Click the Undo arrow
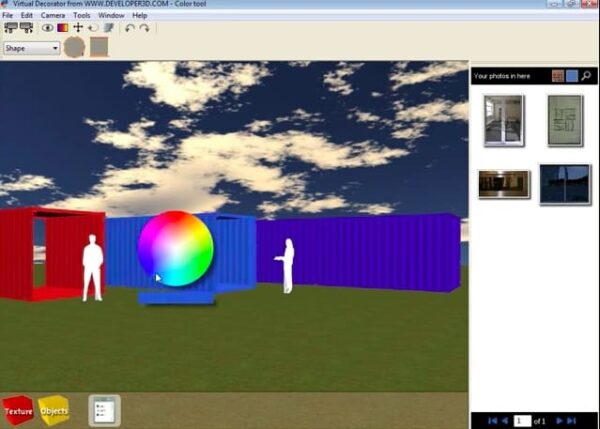 tap(130, 28)
